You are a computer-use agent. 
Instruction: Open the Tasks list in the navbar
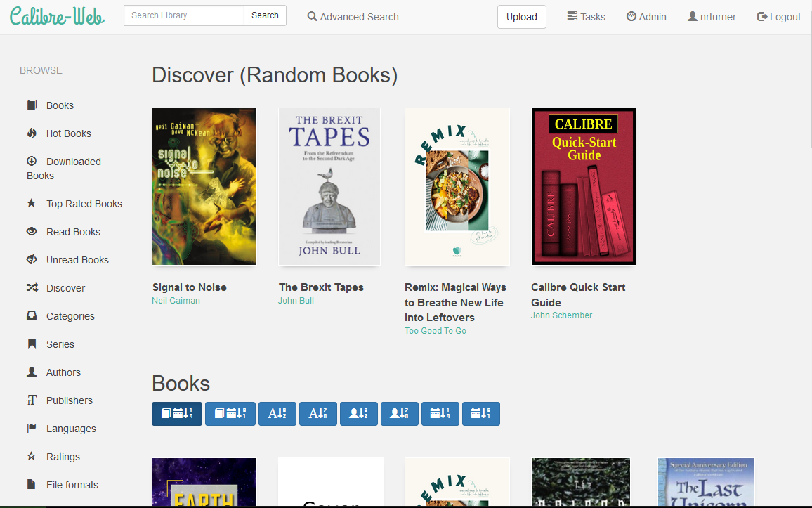pyautogui.click(x=586, y=16)
